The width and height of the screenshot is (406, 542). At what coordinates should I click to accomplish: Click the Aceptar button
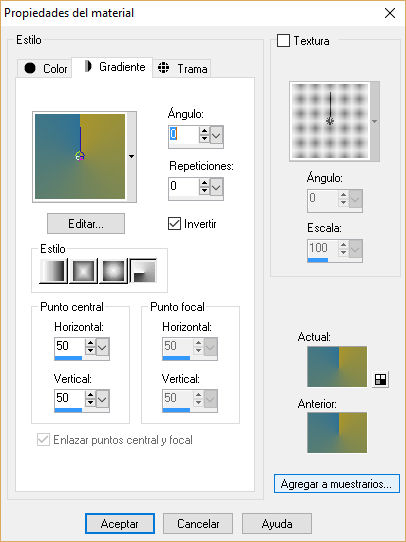click(x=120, y=524)
